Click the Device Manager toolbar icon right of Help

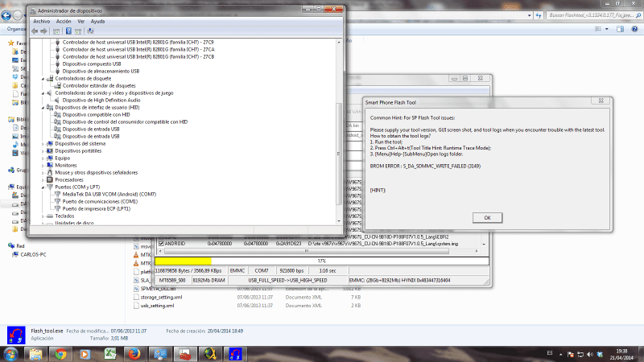(x=78, y=31)
